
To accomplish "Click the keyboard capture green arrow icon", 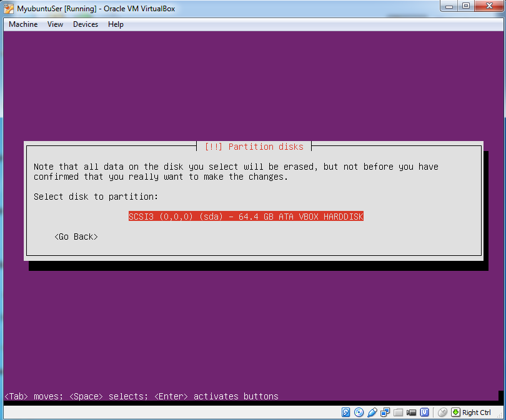I will tap(455, 413).
